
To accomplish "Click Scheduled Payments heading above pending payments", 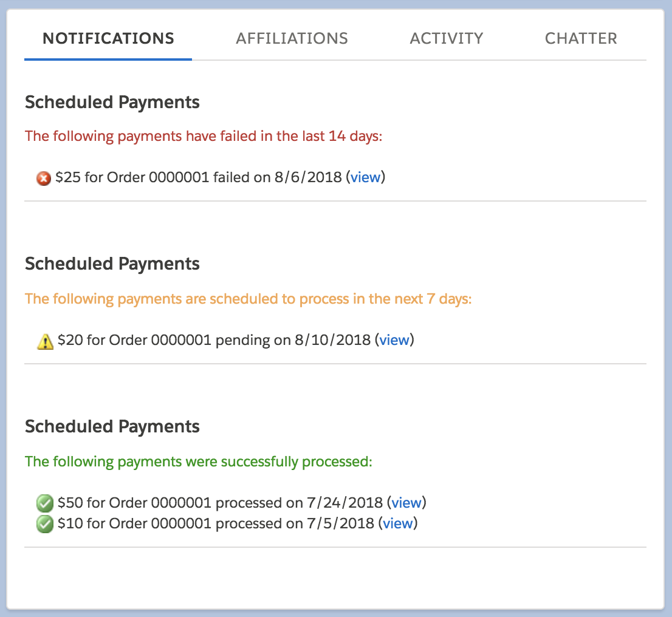I will [112, 264].
